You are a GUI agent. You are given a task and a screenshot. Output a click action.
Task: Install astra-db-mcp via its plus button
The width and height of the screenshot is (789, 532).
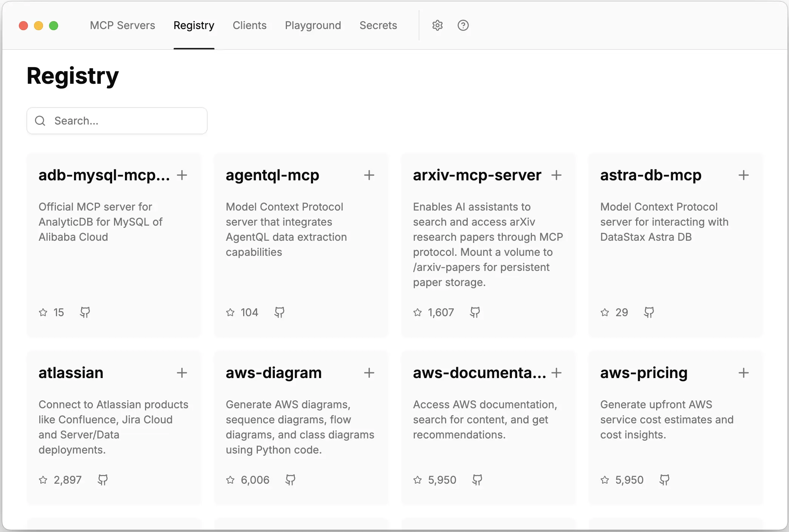744,175
